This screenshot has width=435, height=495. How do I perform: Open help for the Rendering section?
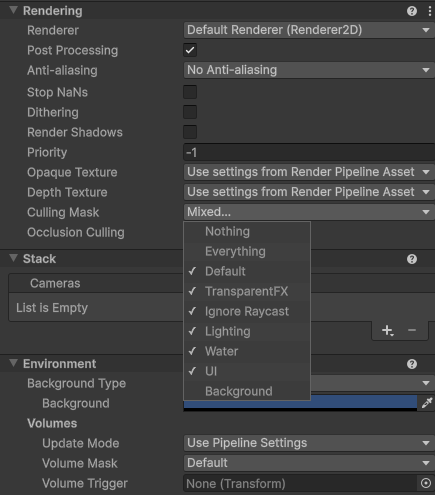click(x=412, y=11)
